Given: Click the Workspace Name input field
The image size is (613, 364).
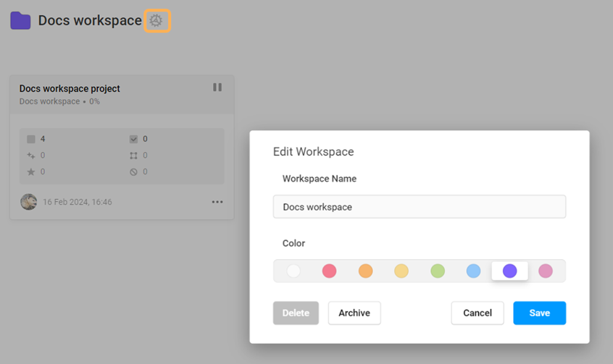Looking at the screenshot, I should pyautogui.click(x=419, y=207).
